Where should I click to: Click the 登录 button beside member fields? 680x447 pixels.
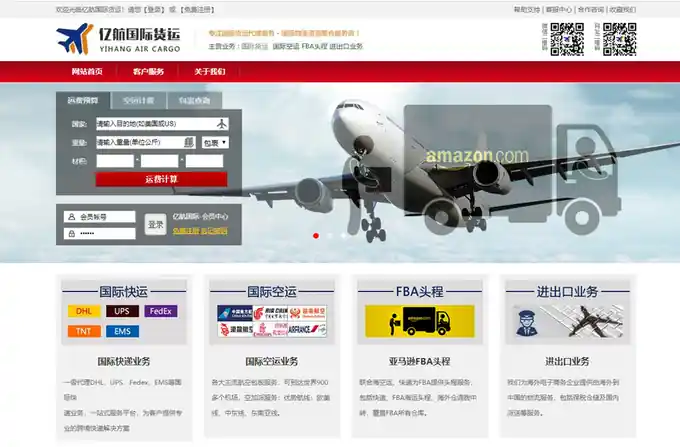pos(155,225)
